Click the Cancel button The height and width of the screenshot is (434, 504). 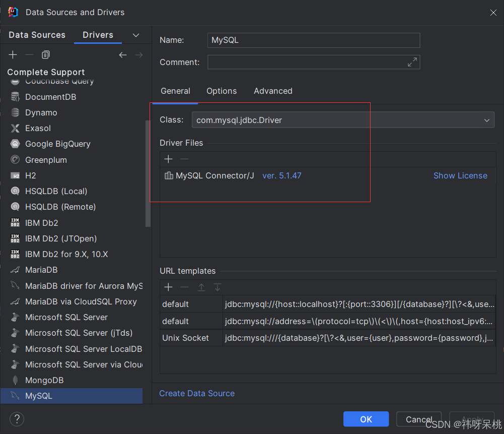pyautogui.click(x=419, y=419)
